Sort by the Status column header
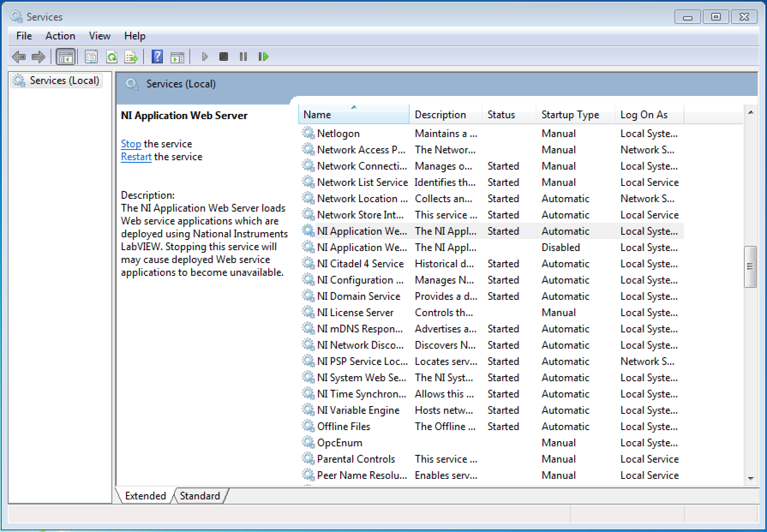The width and height of the screenshot is (767, 532). point(509,114)
